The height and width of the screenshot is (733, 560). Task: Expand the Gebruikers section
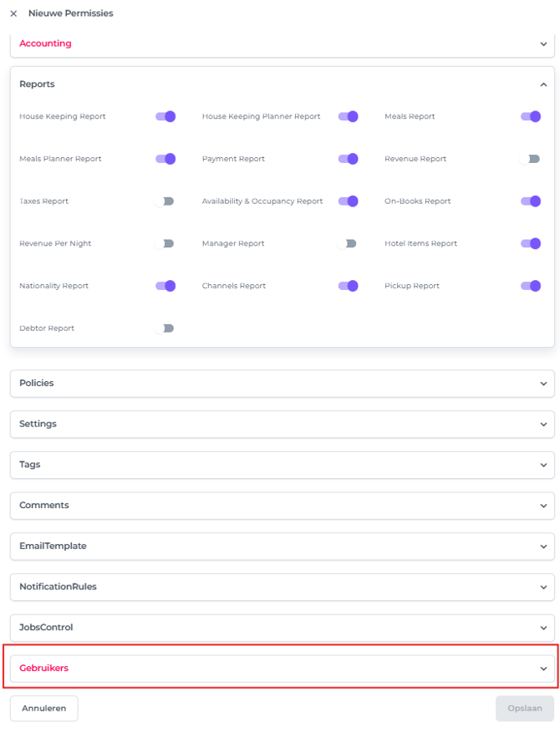543,669
